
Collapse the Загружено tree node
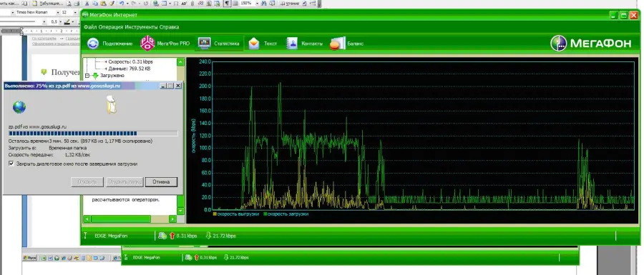pyautogui.click(x=87, y=76)
